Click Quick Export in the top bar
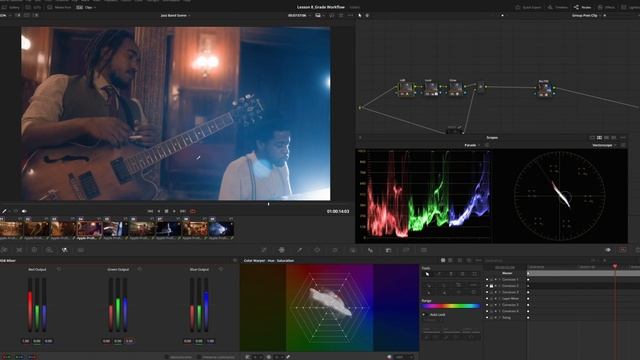The width and height of the screenshot is (640, 360). pos(528,7)
